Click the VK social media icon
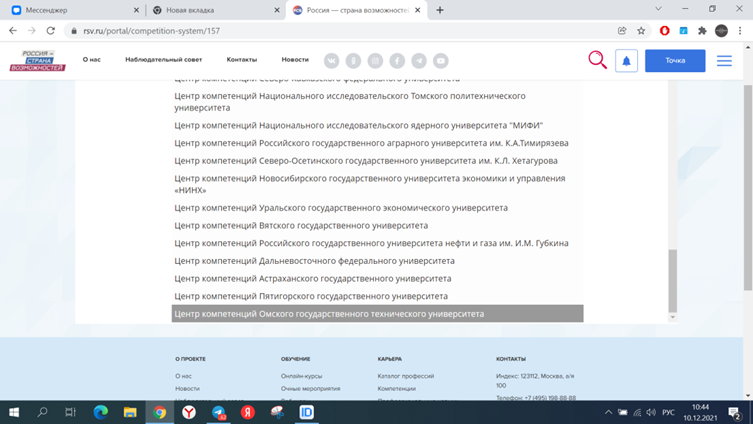 [x=329, y=61]
